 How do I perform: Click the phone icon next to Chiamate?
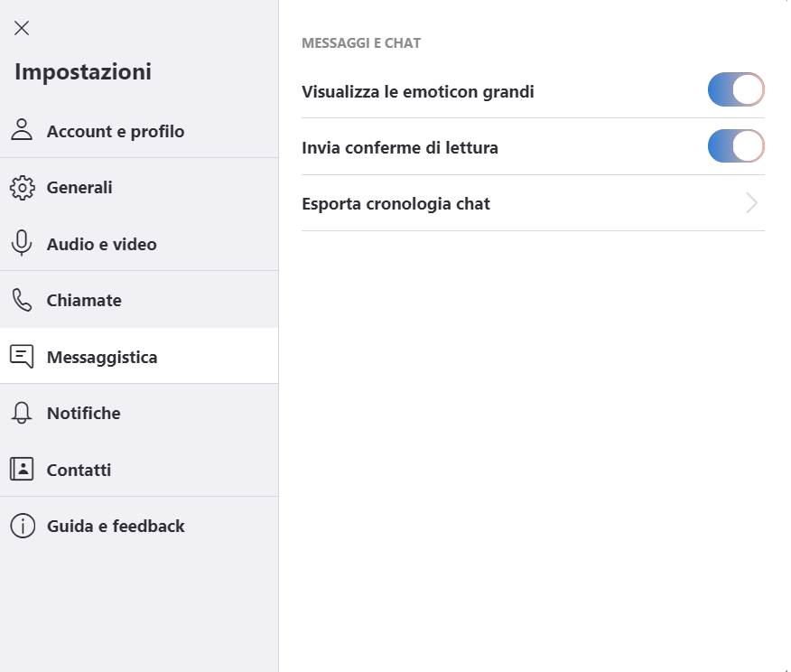[22, 300]
